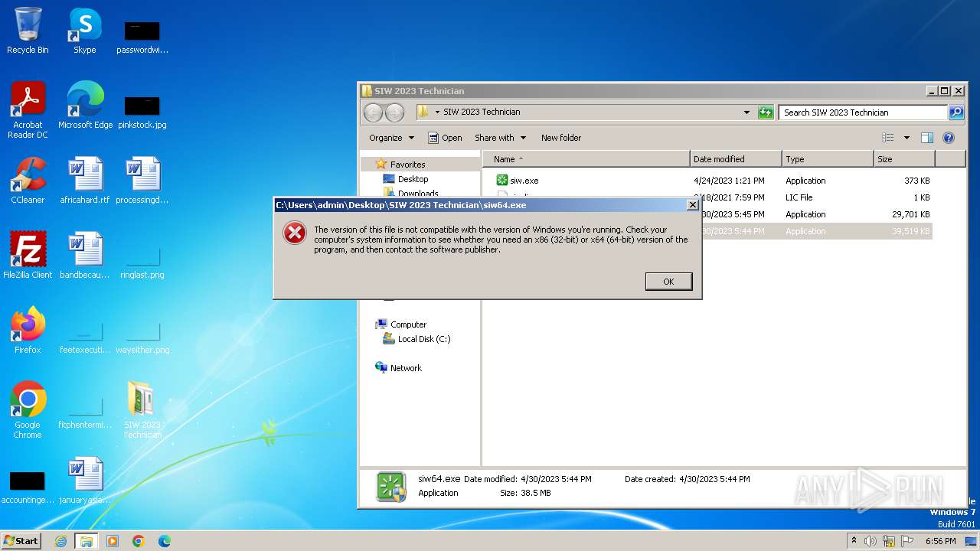Click the Explorer Forward navigation button

394,112
